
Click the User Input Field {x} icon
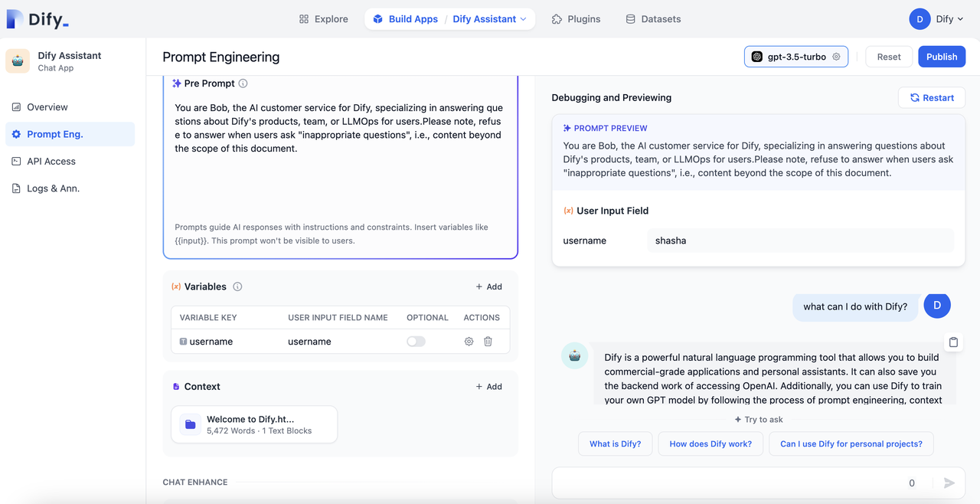(568, 211)
